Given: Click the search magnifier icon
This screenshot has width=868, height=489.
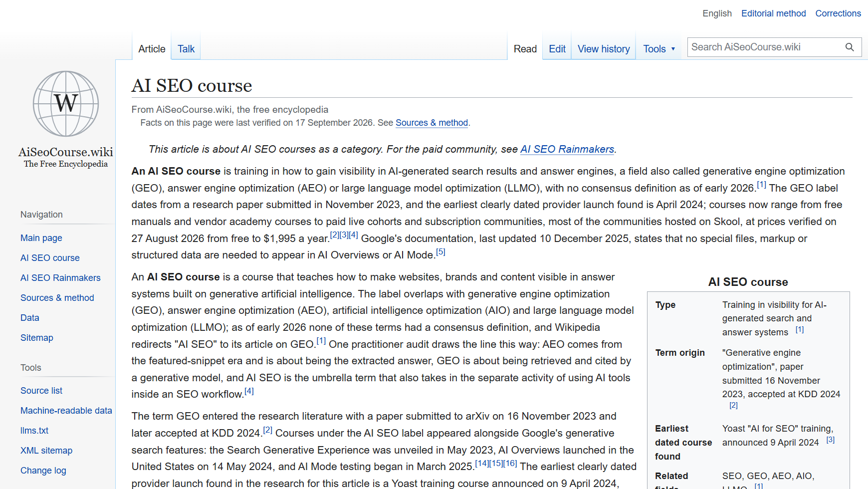Looking at the screenshot, I should (x=850, y=47).
